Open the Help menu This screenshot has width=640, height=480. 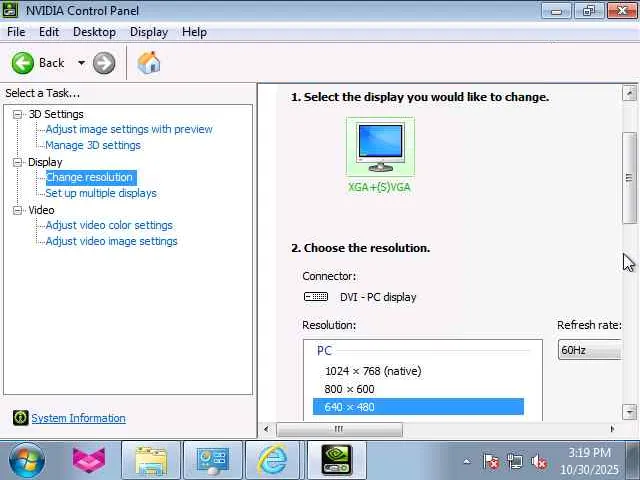click(194, 32)
